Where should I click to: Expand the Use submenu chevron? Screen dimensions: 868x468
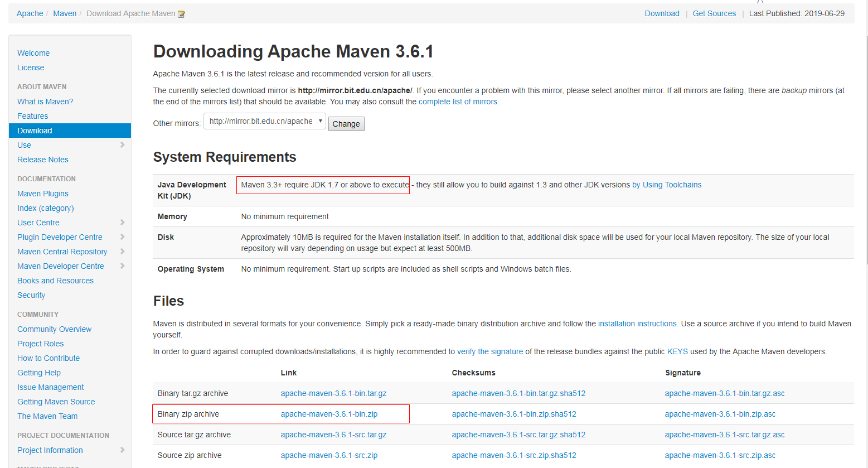[x=123, y=145]
